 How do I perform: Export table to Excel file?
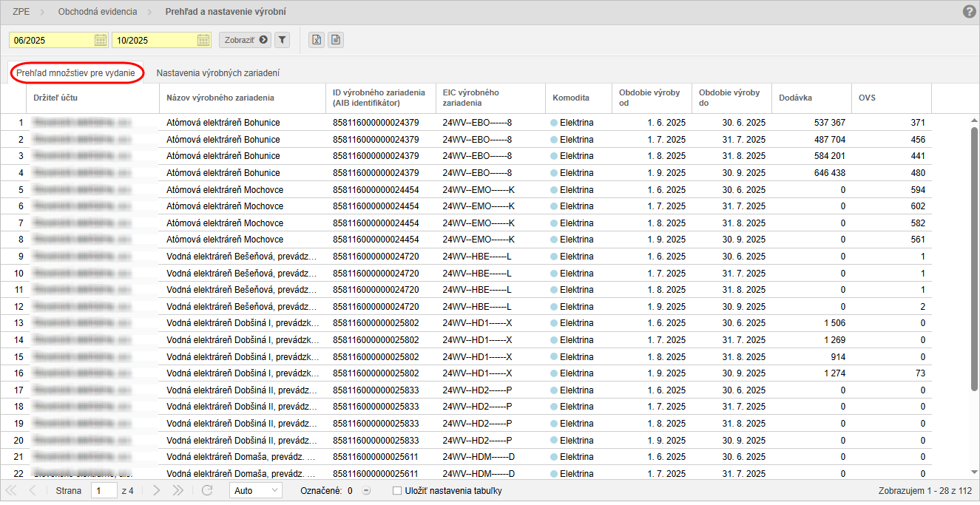coord(317,40)
